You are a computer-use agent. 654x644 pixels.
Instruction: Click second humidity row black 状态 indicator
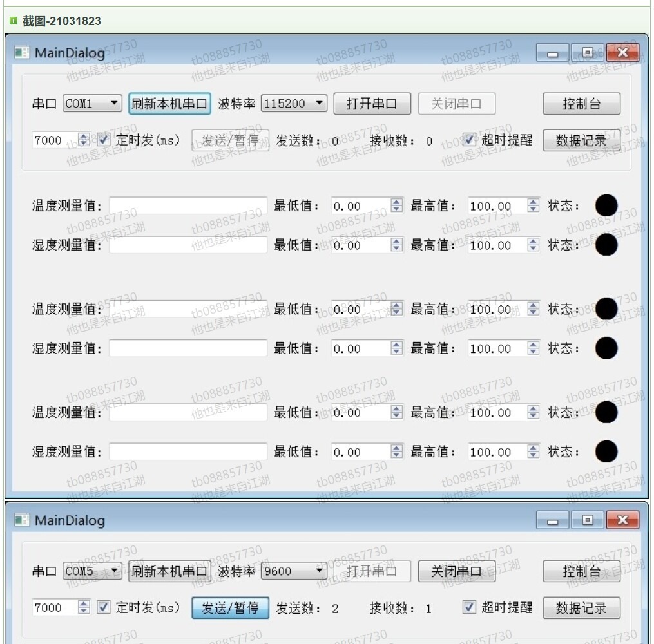pos(606,348)
